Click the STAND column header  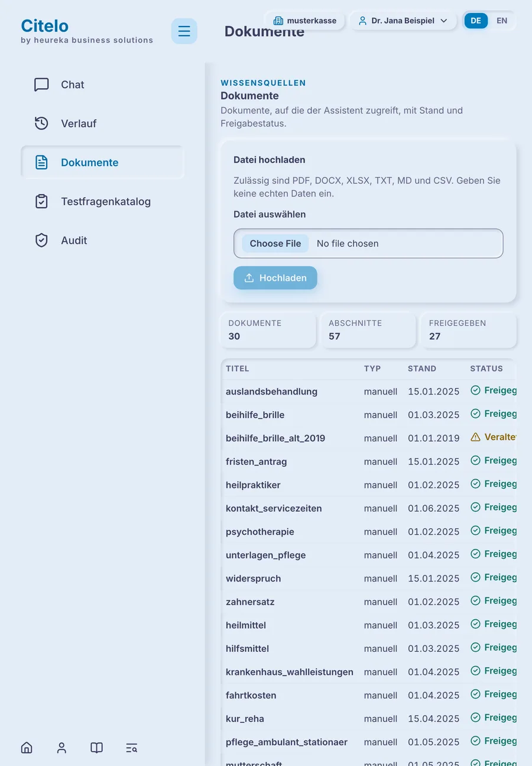pos(422,369)
